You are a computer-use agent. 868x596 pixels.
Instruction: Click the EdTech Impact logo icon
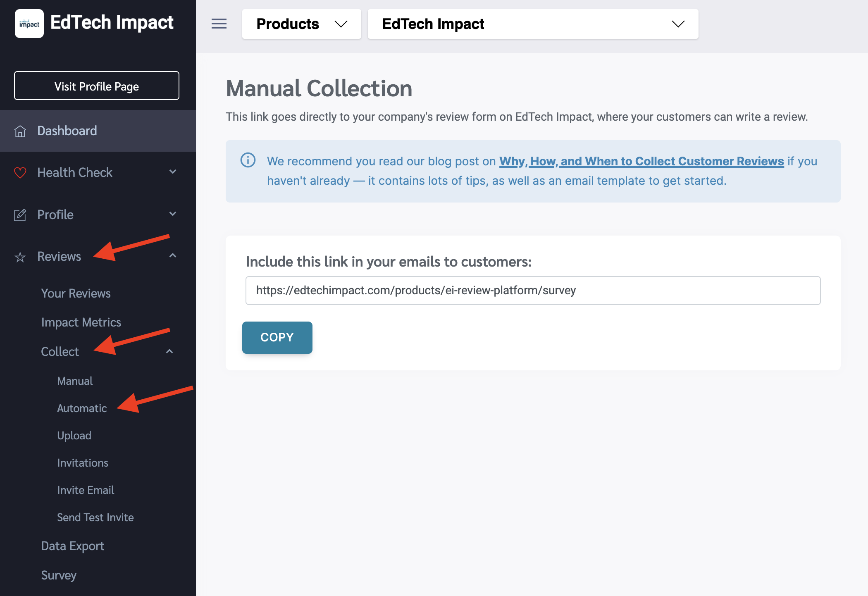(29, 24)
